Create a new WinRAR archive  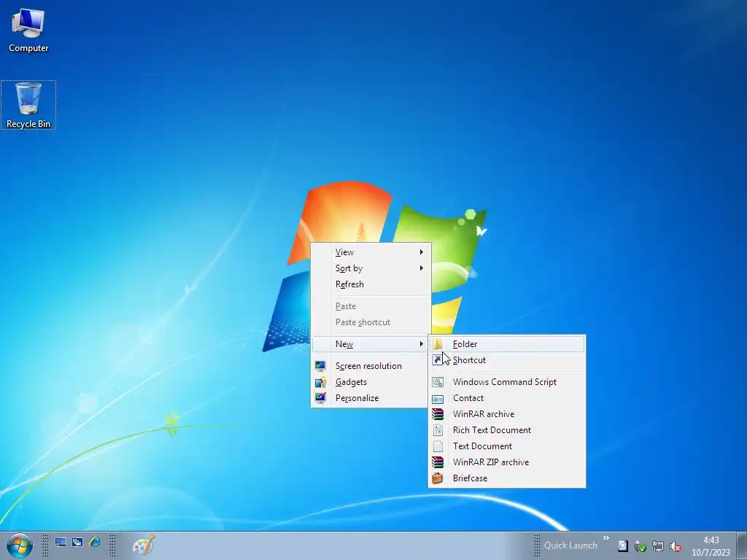[507, 414]
